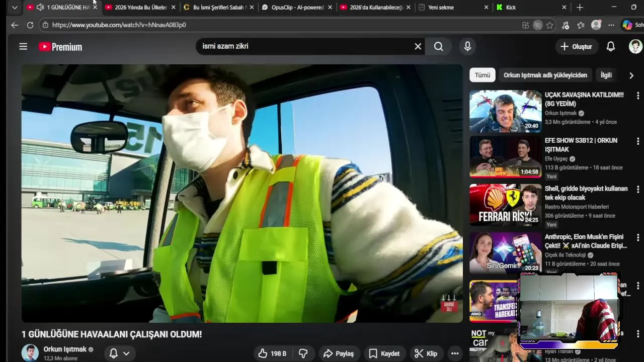Open the YouTube hamburger guide menu
644x362 pixels.
(x=23, y=46)
